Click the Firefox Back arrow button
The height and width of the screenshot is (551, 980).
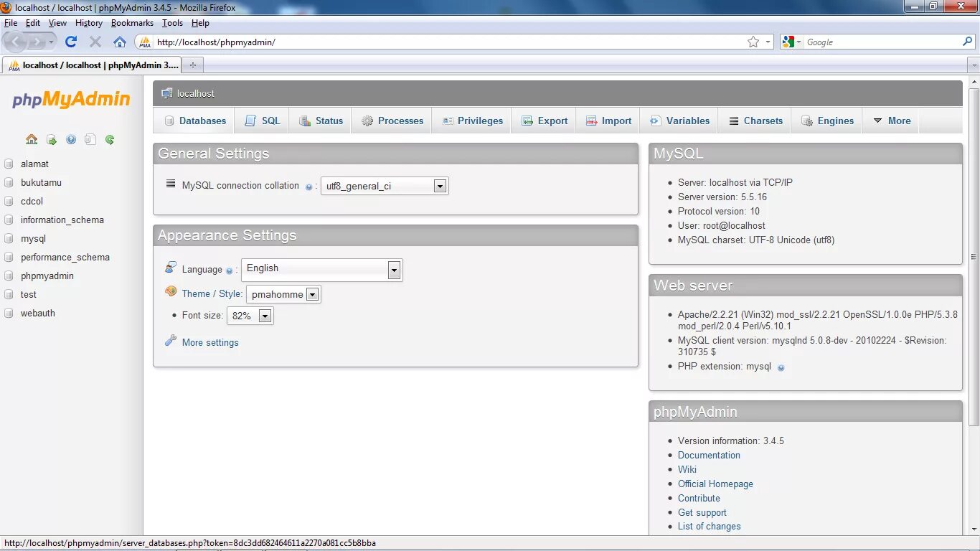(16, 42)
